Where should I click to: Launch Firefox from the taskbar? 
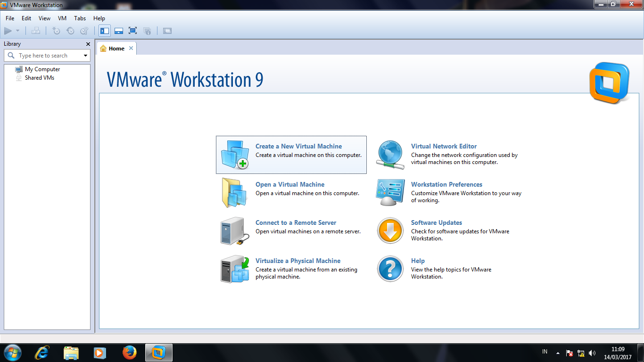129,353
